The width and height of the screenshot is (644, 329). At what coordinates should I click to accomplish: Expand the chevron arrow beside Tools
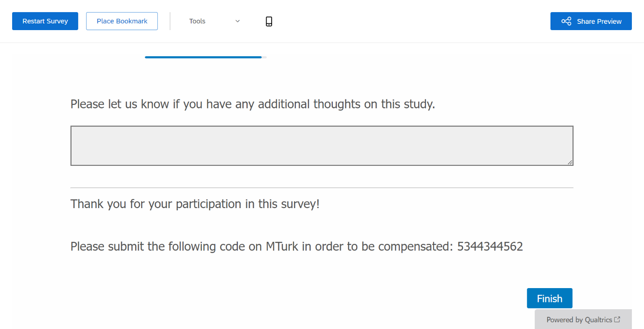pyautogui.click(x=237, y=21)
